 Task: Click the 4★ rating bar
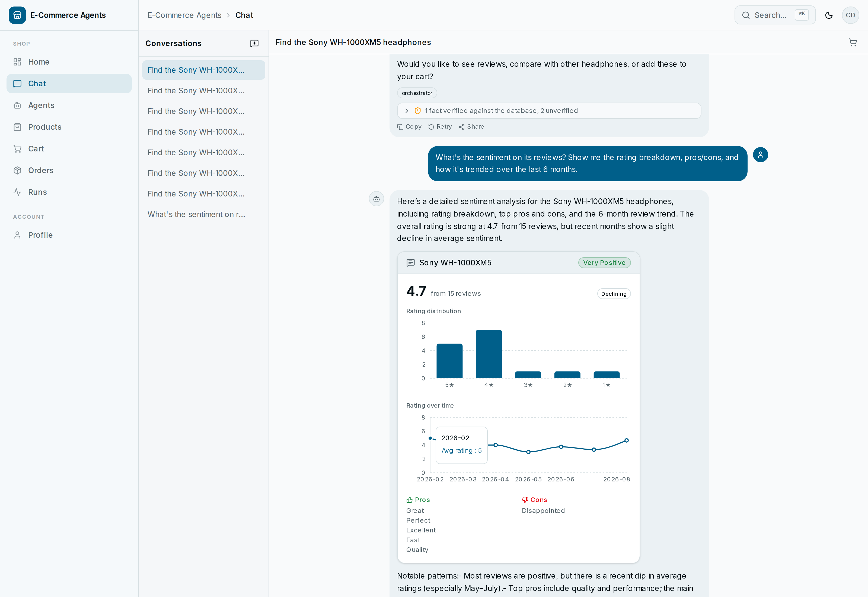click(x=489, y=354)
